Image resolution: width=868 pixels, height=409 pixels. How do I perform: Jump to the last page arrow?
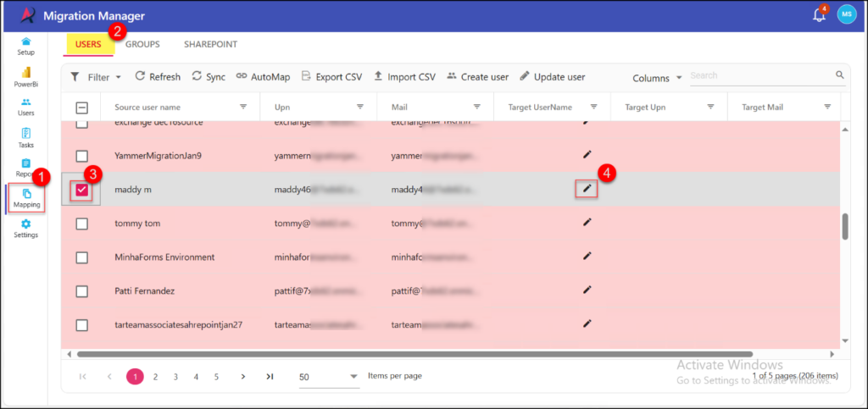click(270, 377)
